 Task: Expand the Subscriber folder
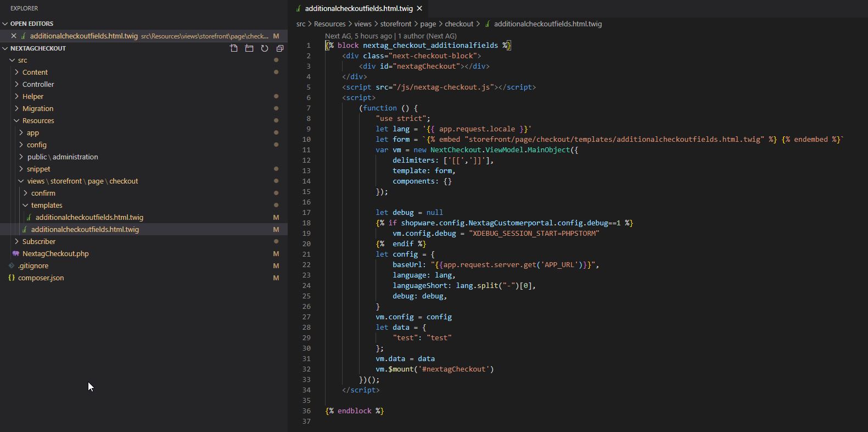click(x=16, y=242)
